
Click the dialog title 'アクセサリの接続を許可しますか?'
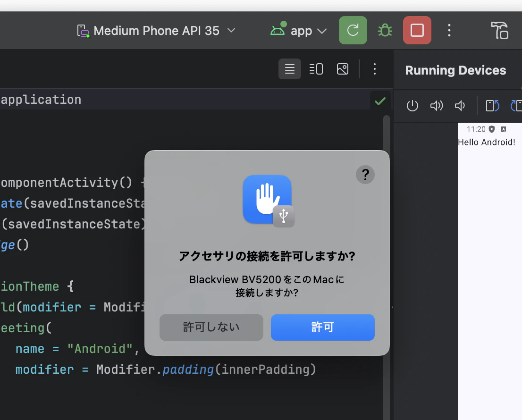267,256
